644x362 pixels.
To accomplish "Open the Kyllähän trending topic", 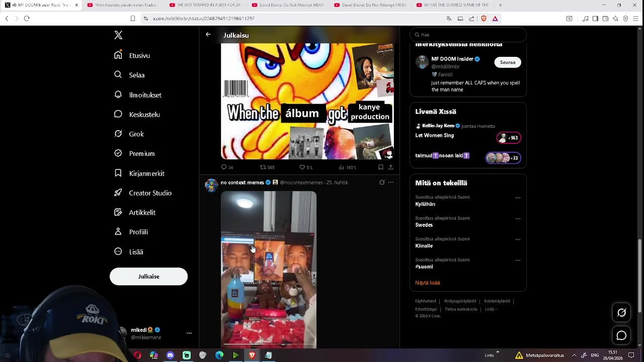I will 425,204.
